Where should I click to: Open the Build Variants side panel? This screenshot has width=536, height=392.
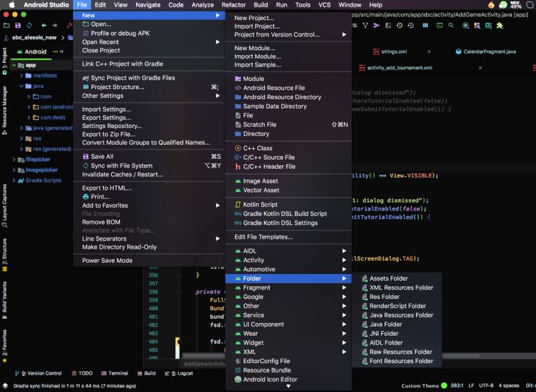click(5, 300)
